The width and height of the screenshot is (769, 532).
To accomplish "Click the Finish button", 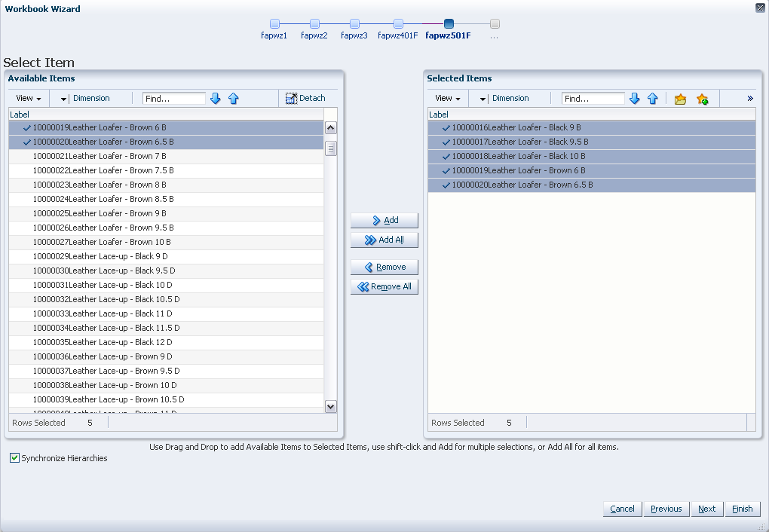I will pos(742,509).
